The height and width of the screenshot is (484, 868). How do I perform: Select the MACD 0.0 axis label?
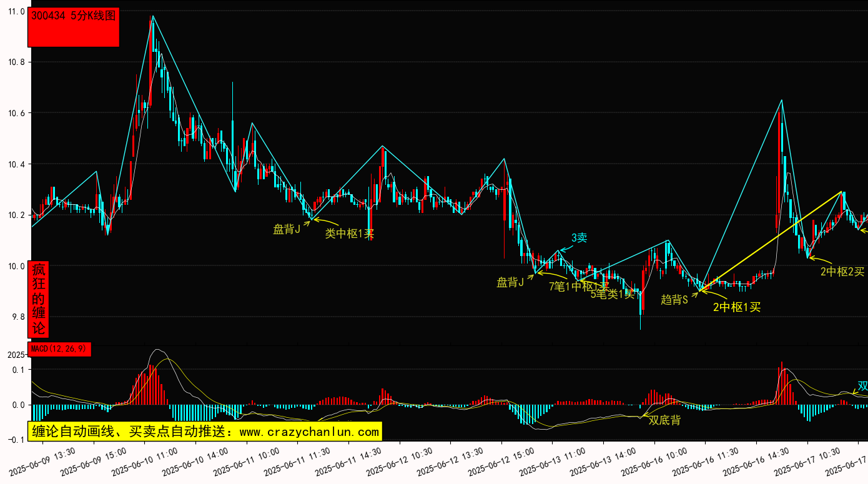point(18,405)
